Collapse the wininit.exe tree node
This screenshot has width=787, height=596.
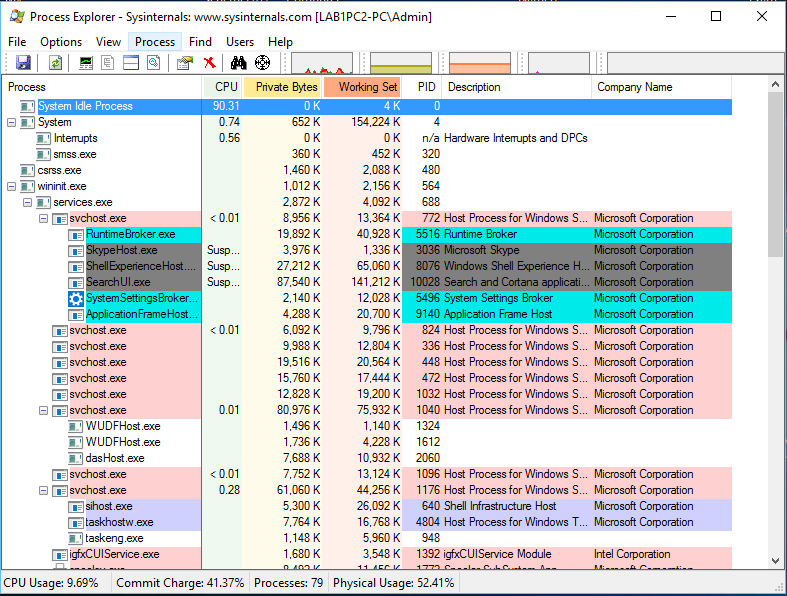[x=12, y=186]
